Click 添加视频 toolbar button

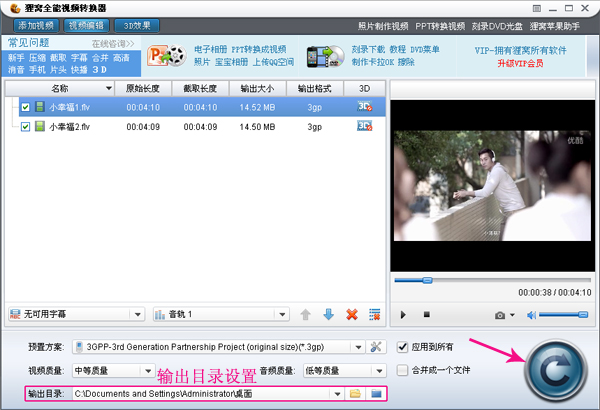(x=36, y=26)
